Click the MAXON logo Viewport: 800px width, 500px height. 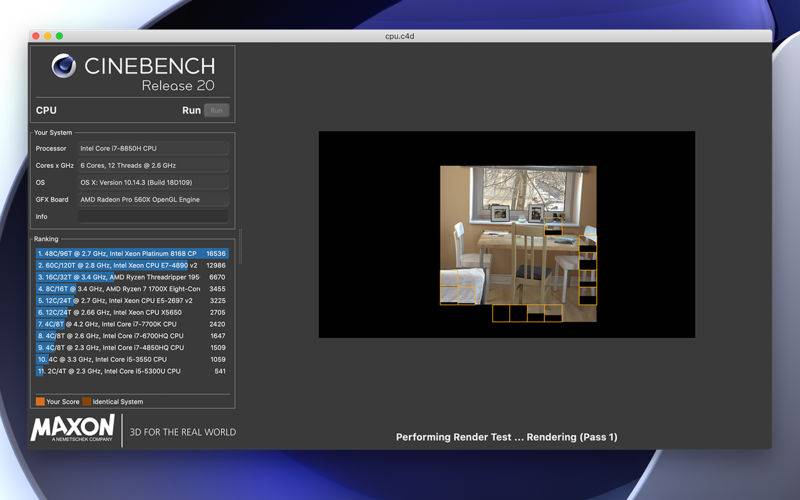click(72, 428)
